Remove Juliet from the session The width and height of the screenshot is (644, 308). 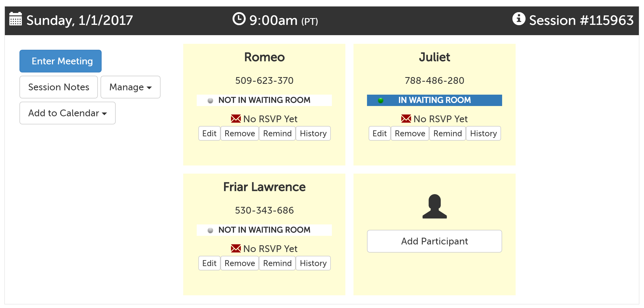coord(410,133)
